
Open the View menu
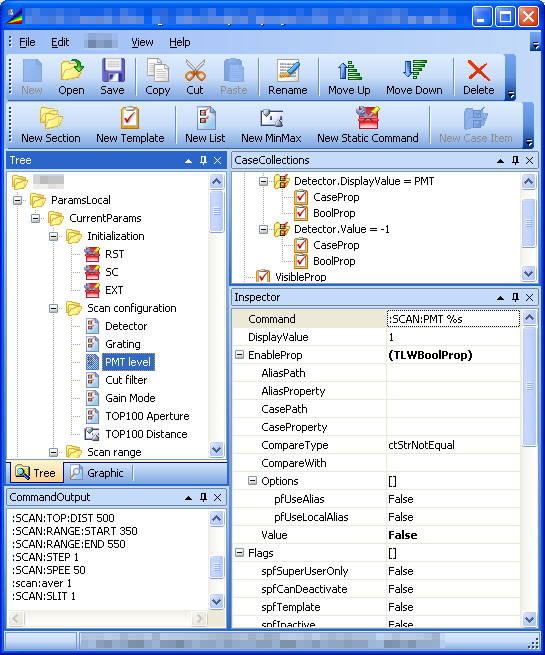pyautogui.click(x=142, y=42)
